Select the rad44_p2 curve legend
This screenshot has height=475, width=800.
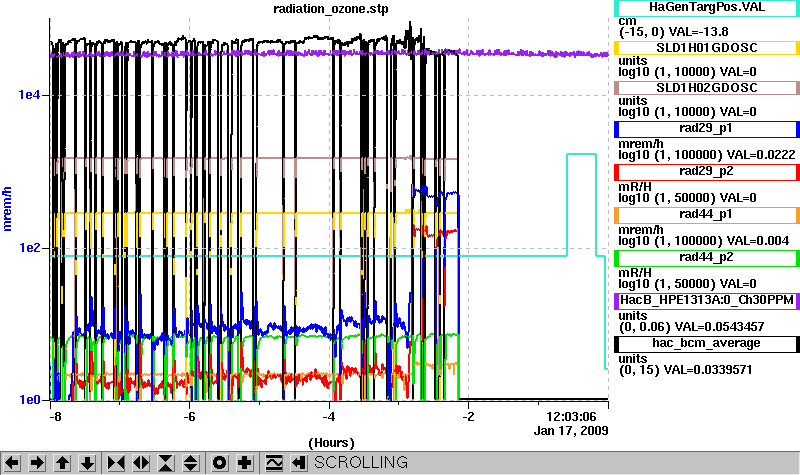click(707, 258)
